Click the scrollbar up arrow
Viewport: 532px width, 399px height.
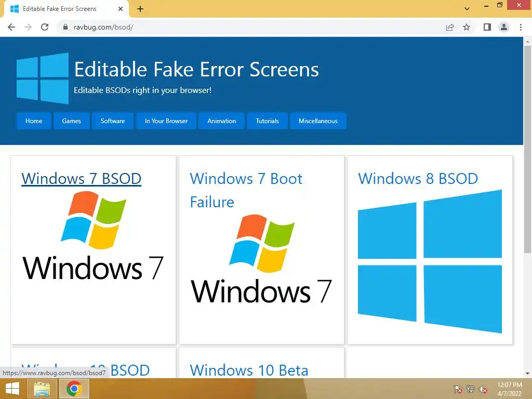coord(527,42)
